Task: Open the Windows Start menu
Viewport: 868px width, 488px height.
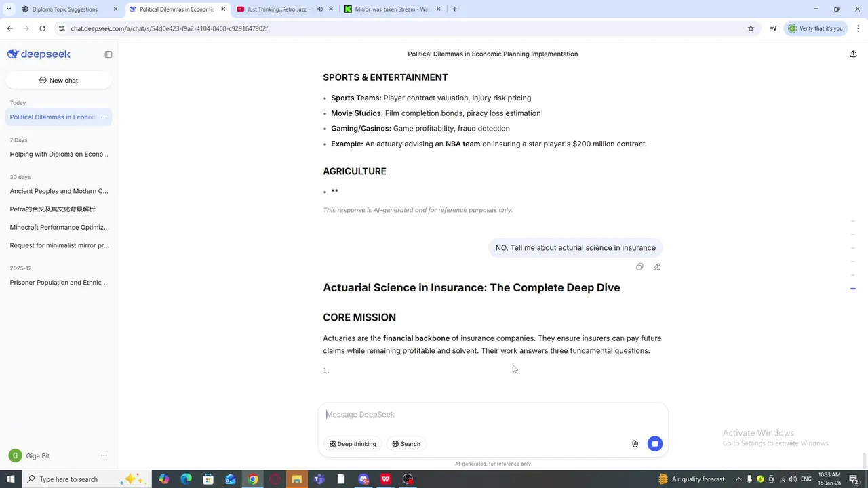Action: (x=10, y=479)
